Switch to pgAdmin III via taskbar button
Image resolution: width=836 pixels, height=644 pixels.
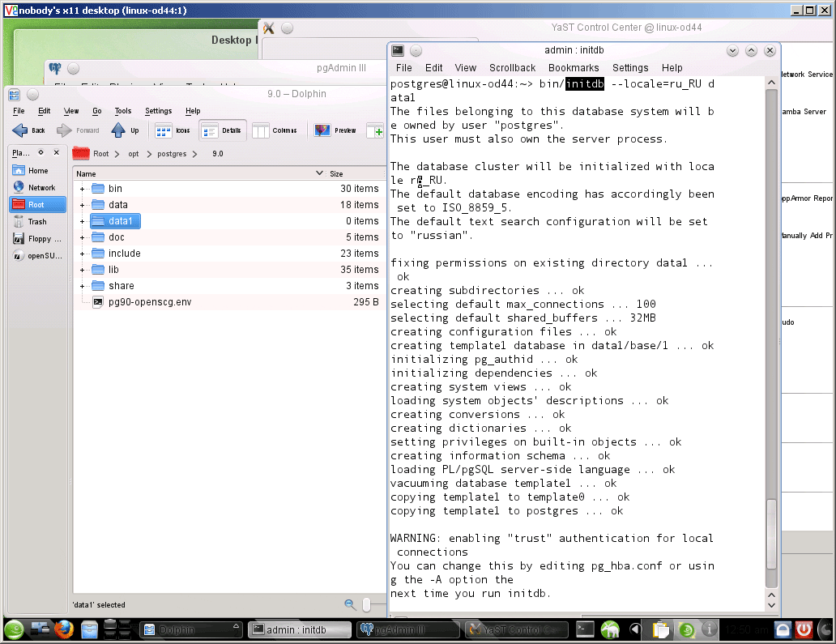tap(408, 629)
